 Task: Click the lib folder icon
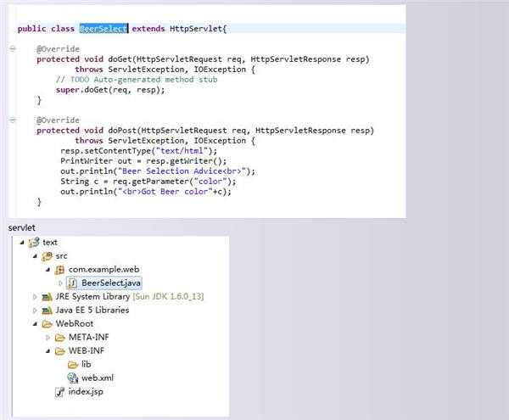click(x=73, y=365)
